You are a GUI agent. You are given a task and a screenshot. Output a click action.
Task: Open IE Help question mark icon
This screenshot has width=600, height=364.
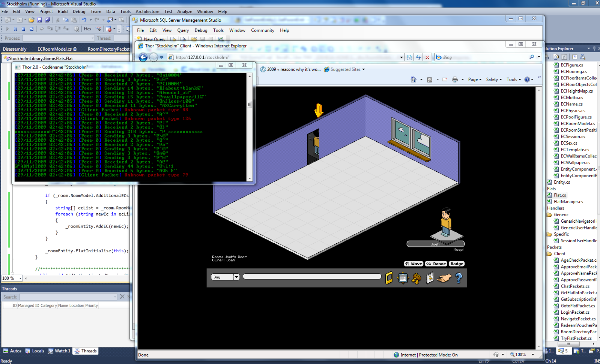pyautogui.click(x=527, y=79)
